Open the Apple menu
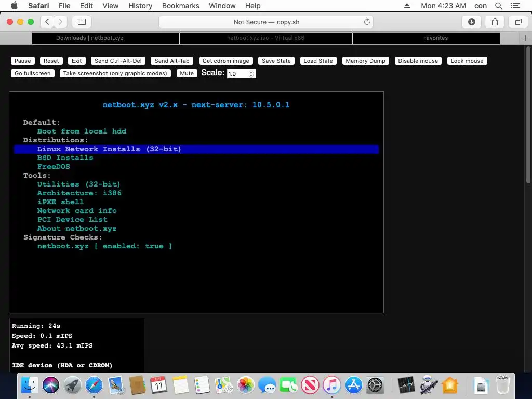The height and width of the screenshot is (399, 532). pos(14,6)
